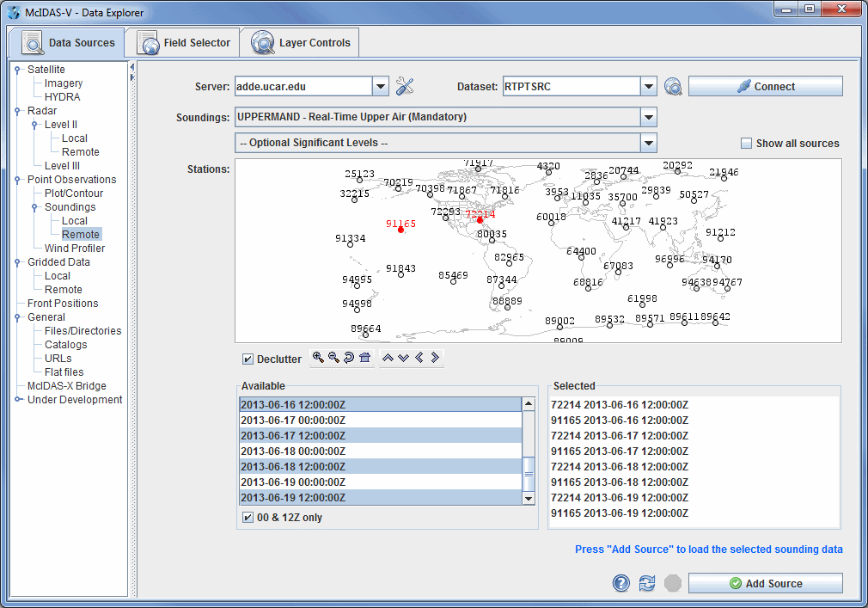Select Imagery under Satellite
868x608 pixels.
[x=64, y=83]
